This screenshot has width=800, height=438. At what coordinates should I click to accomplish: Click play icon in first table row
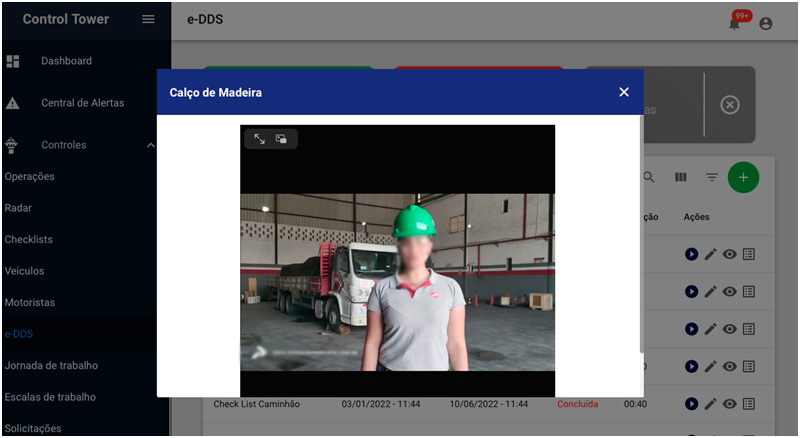click(x=691, y=254)
